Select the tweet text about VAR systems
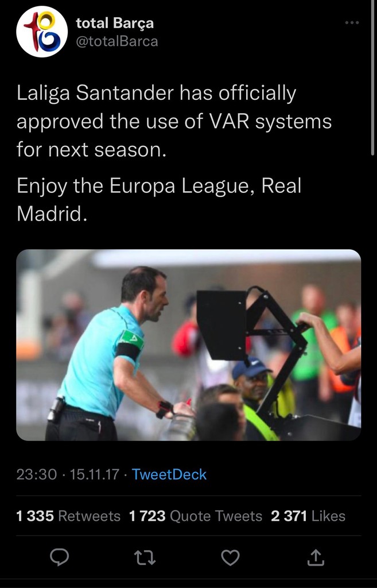The image size is (377, 588). tap(174, 122)
